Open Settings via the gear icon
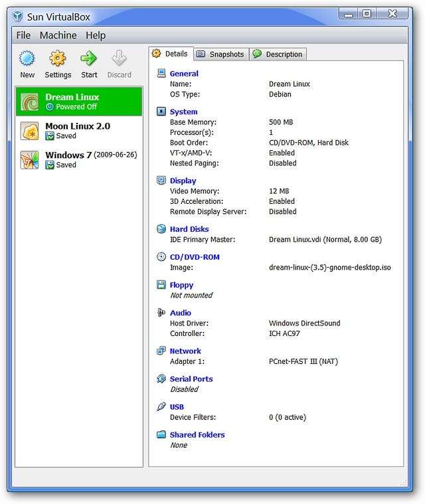 pos(58,59)
